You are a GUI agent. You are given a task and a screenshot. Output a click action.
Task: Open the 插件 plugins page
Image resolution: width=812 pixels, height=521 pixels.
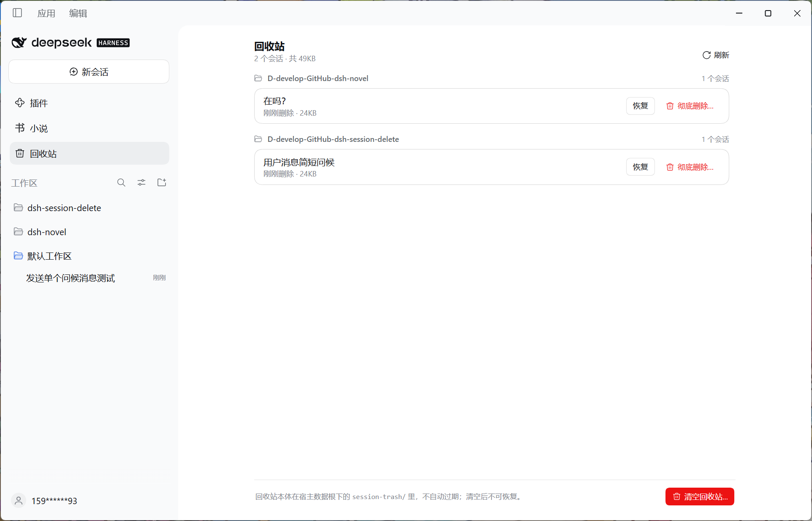pyautogui.click(x=89, y=103)
